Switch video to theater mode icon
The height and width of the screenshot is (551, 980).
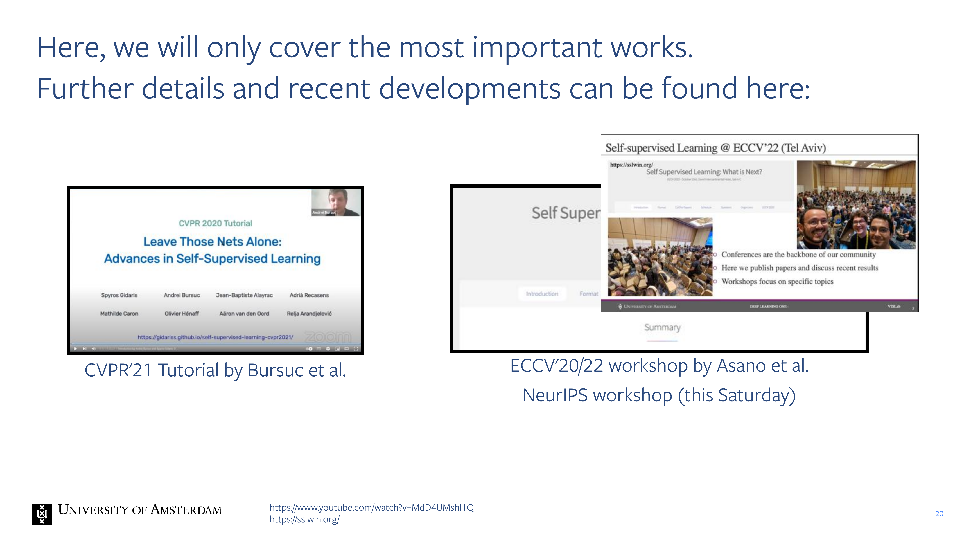347,349
